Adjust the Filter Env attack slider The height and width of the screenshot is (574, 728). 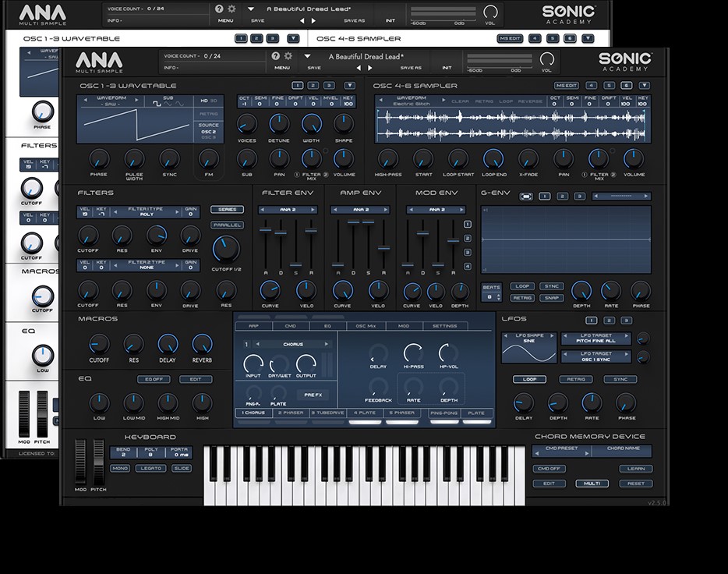coord(267,231)
